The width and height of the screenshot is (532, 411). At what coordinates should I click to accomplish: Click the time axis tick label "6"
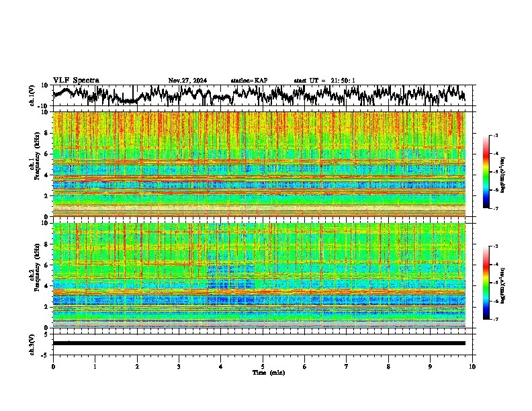(305, 367)
